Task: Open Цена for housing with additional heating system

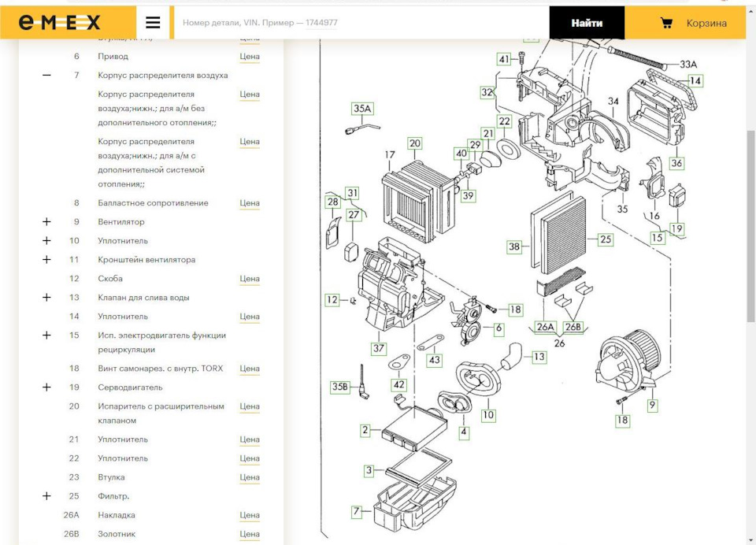Action: click(x=250, y=142)
